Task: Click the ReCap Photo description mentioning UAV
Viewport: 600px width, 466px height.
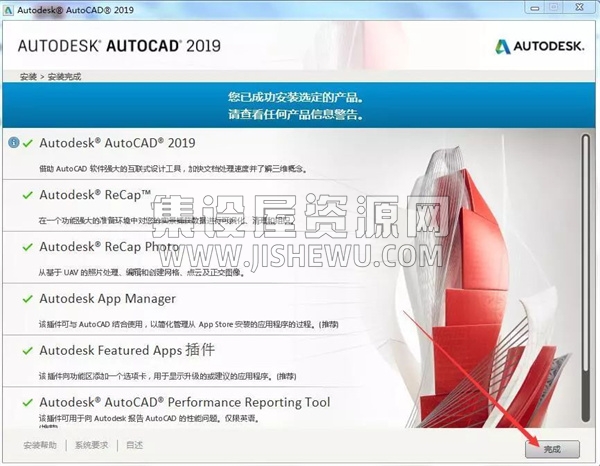Action: point(141,272)
